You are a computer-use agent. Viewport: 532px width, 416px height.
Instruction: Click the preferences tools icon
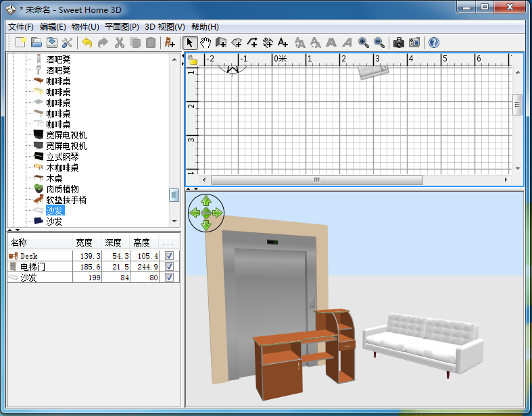[x=67, y=43]
